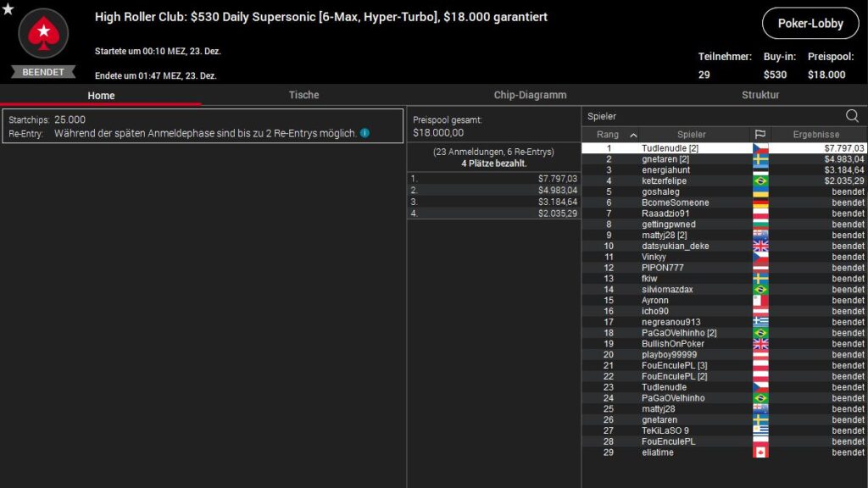Click the Brazil flag next to ketzerfelipe
This screenshot has width=868, height=488.
(760, 180)
